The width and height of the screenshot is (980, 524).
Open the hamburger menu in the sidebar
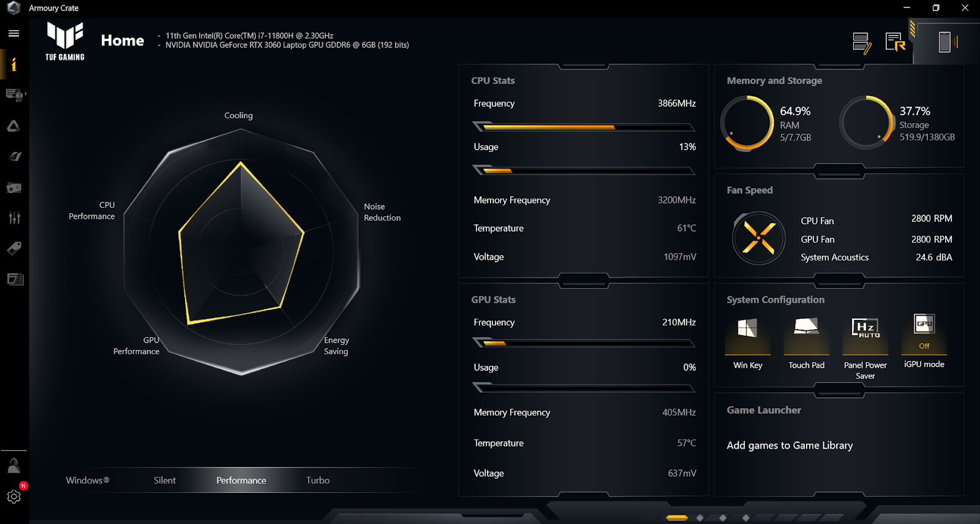tap(13, 34)
